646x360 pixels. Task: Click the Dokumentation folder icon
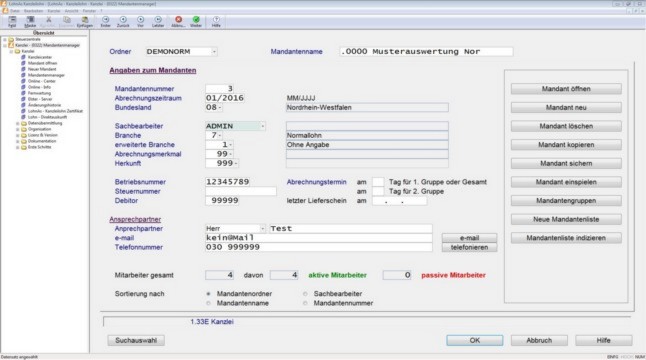coord(24,141)
